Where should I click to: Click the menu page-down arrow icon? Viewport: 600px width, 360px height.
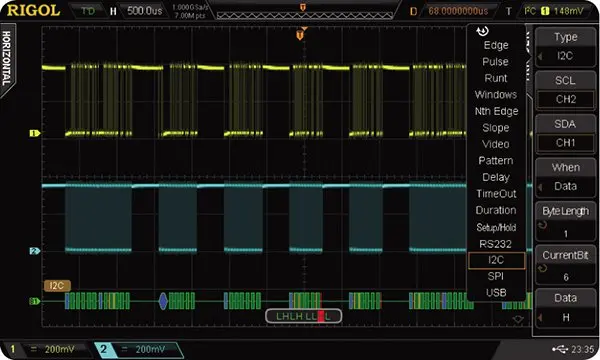pyautogui.click(x=518, y=319)
